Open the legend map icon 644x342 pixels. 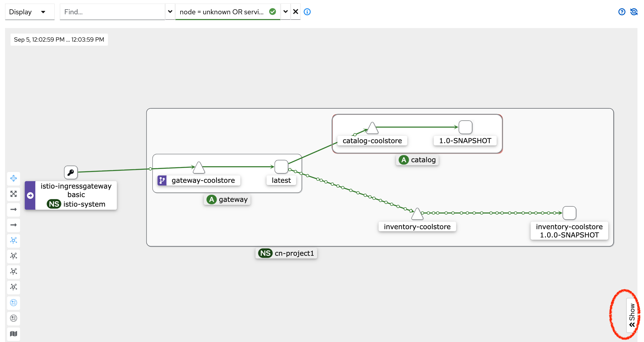click(x=14, y=334)
